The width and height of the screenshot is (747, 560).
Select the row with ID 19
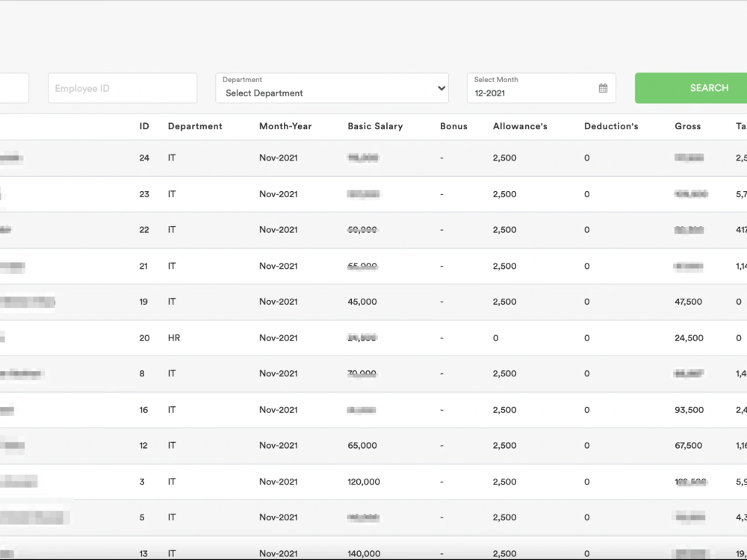373,302
